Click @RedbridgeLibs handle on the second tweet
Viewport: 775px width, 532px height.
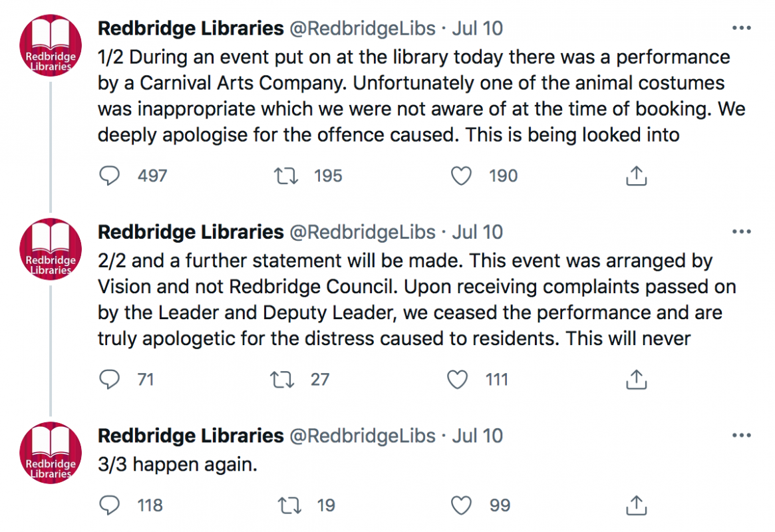(x=363, y=232)
